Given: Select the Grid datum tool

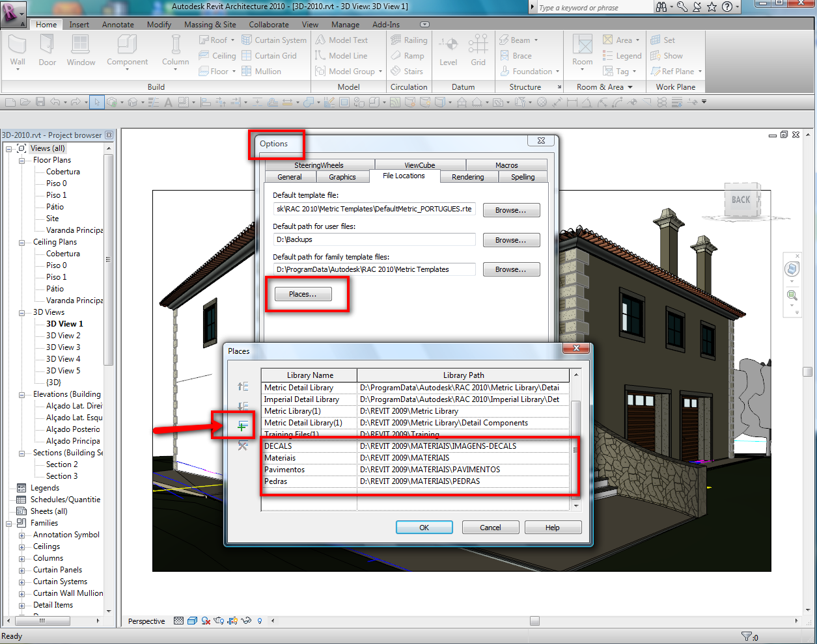Looking at the screenshot, I should 478,51.
